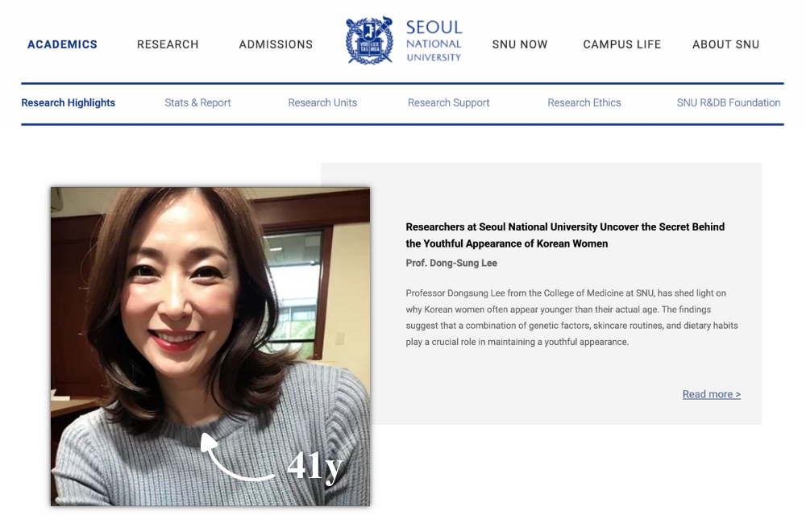Navigate to ABOUT SNU
The width and height of the screenshot is (806, 532).
(x=725, y=45)
